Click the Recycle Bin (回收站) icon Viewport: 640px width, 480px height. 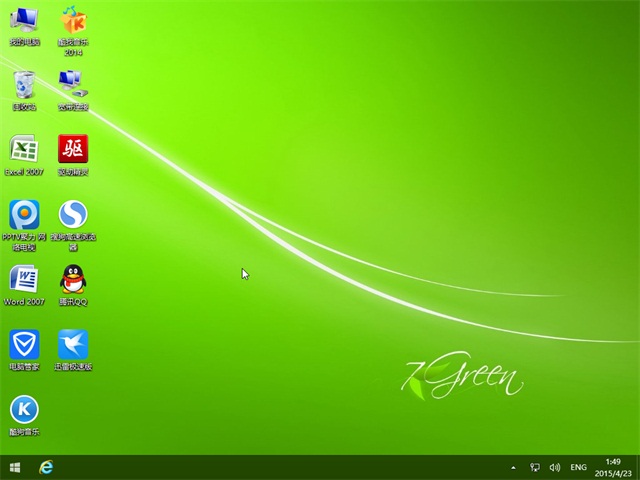[25, 84]
